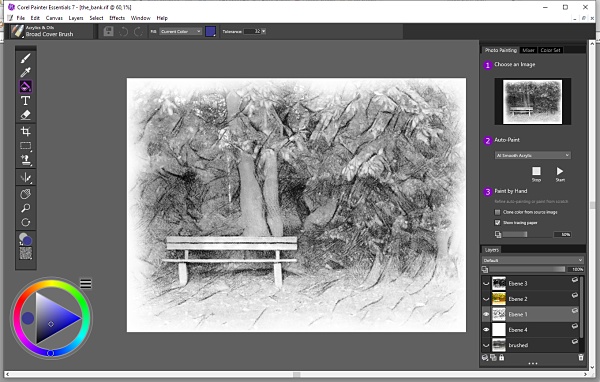Open the Canvas menu
Viewport: 600px width, 382px height.
(54, 18)
